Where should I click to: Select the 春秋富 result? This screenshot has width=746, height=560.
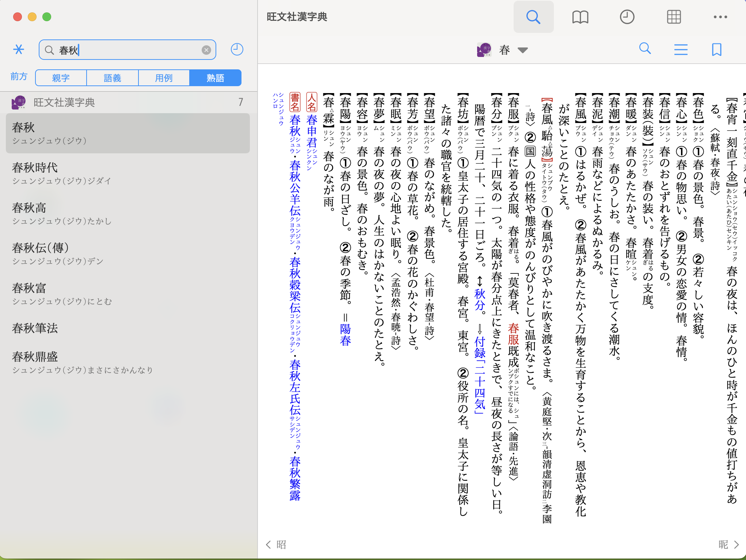click(x=128, y=294)
